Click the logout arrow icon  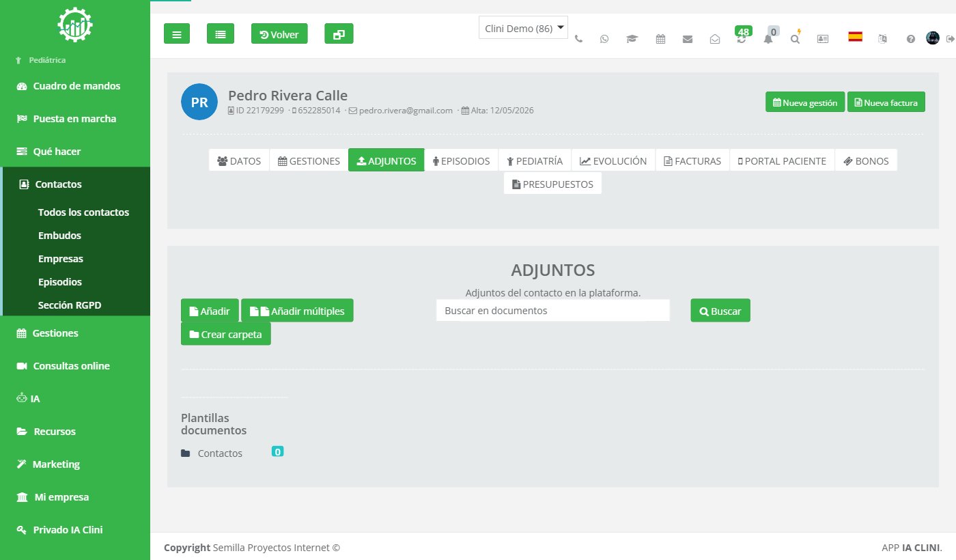pos(950,39)
